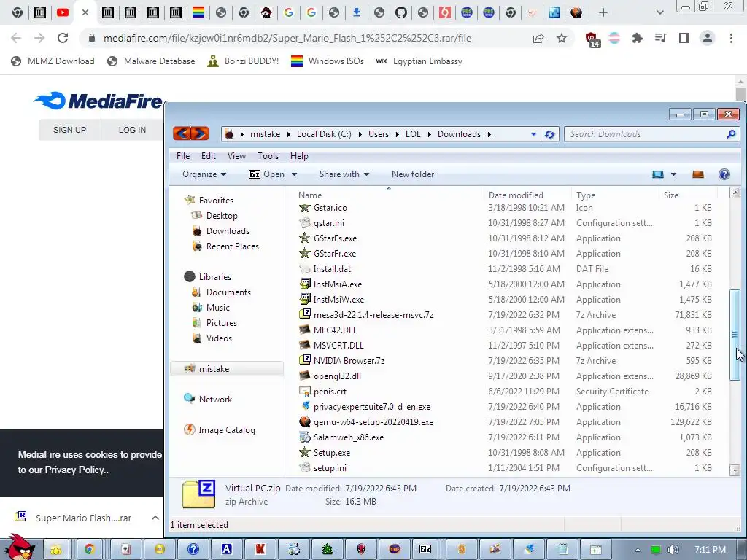Open the Share with dropdown
Viewport: 747px width, 560px height.
(x=344, y=174)
